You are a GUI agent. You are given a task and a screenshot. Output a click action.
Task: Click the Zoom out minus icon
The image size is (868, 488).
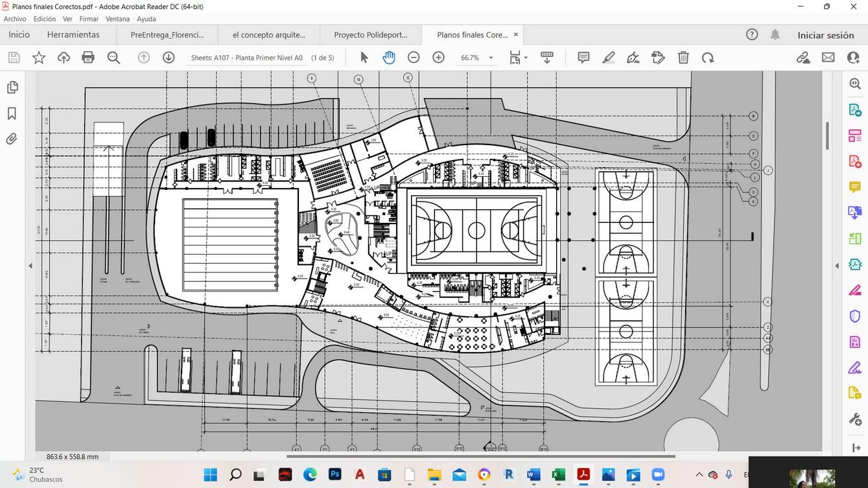tap(414, 58)
